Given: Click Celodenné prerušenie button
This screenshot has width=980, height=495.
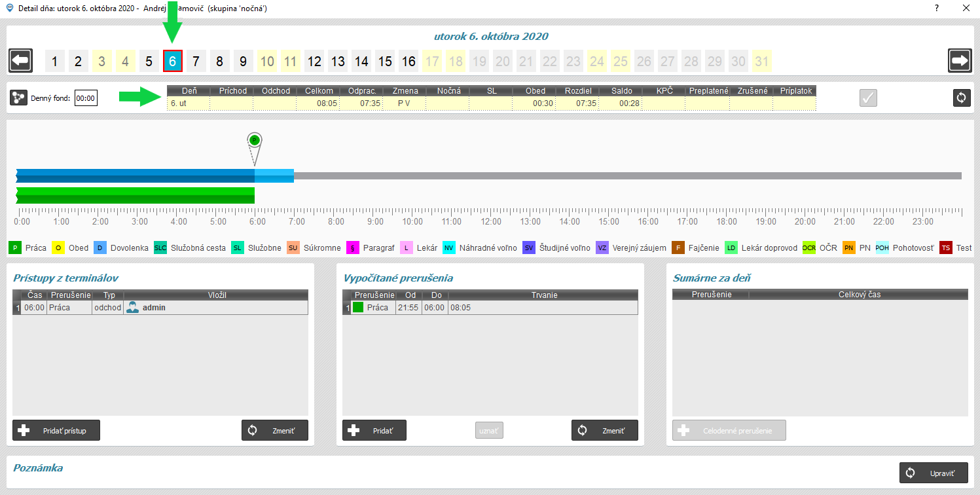Looking at the screenshot, I should [x=729, y=430].
